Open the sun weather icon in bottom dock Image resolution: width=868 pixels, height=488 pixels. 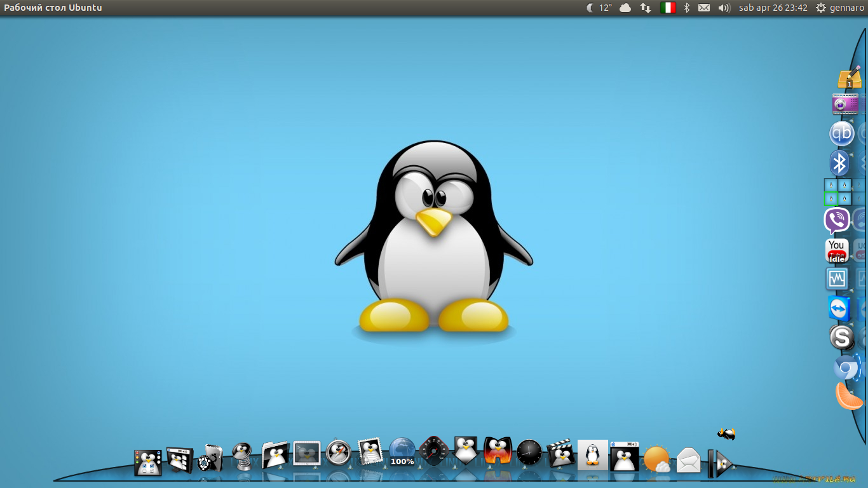(656, 459)
